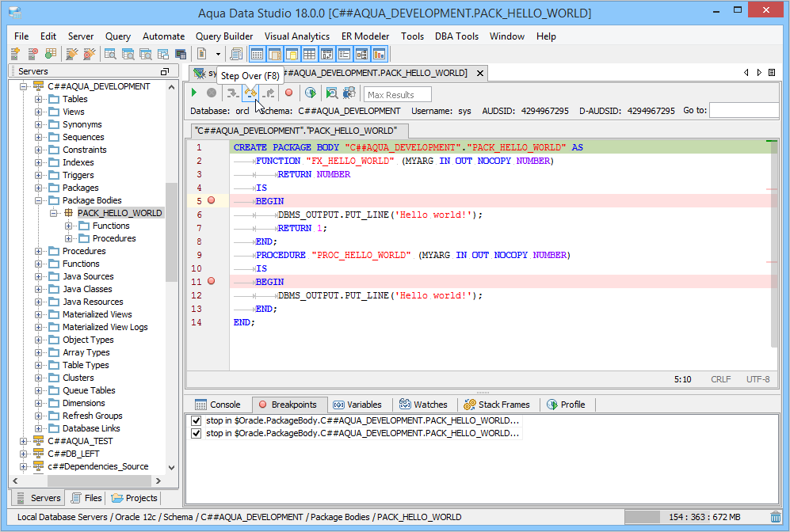Expand the C##AQUA_TEST schema node

click(24, 441)
